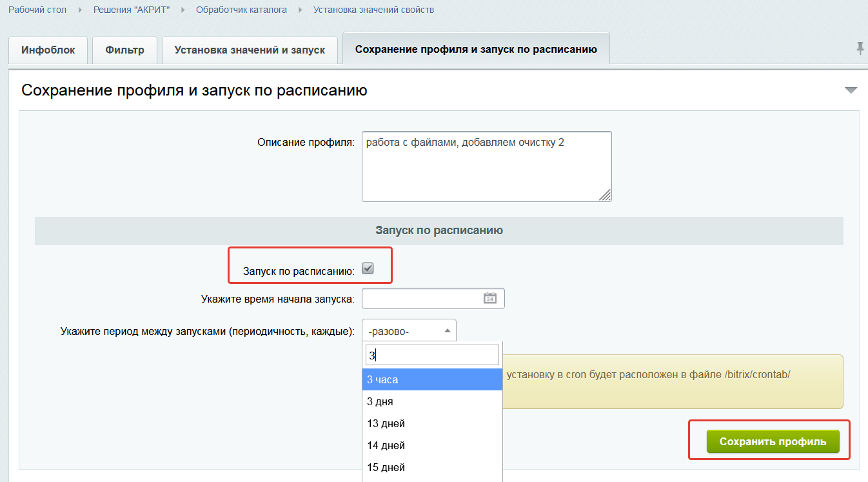Click inside the 'Описание профиля' text area
The width and height of the screenshot is (868, 482).
pos(486,166)
